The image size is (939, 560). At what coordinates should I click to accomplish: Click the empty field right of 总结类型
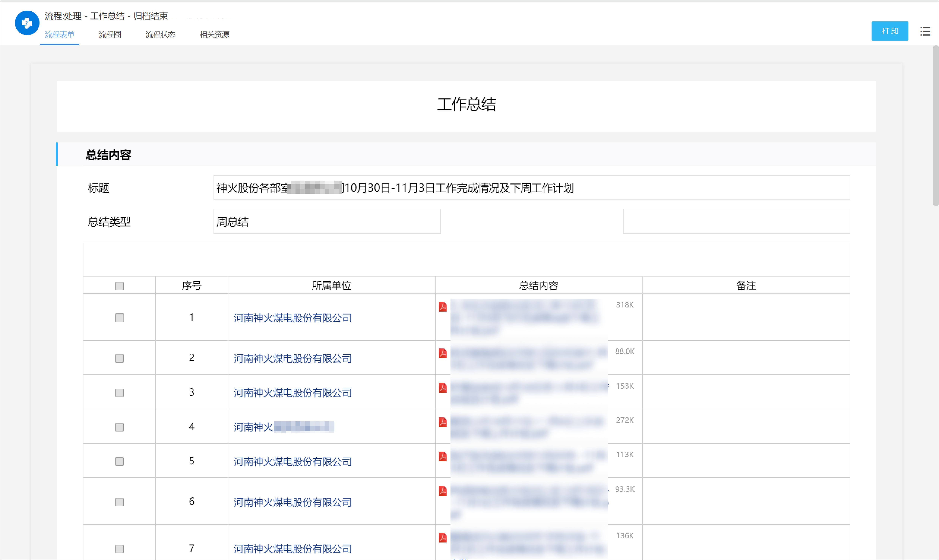pos(736,221)
